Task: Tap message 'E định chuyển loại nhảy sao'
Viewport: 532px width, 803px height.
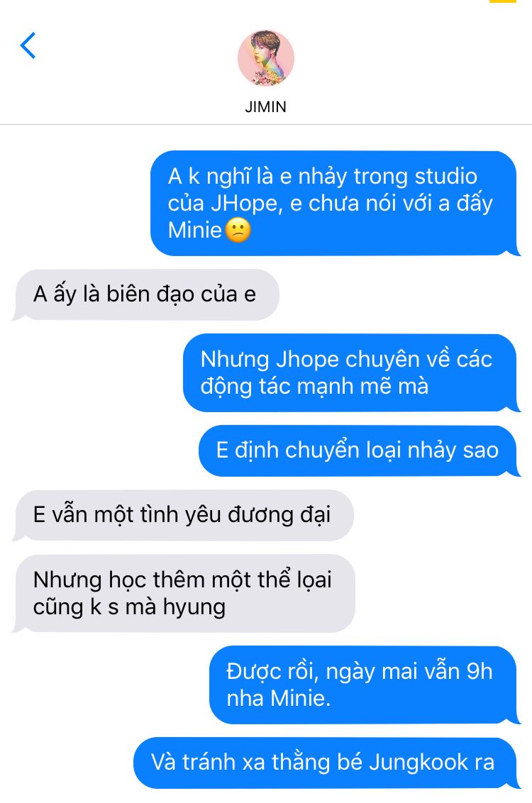Action: click(359, 450)
